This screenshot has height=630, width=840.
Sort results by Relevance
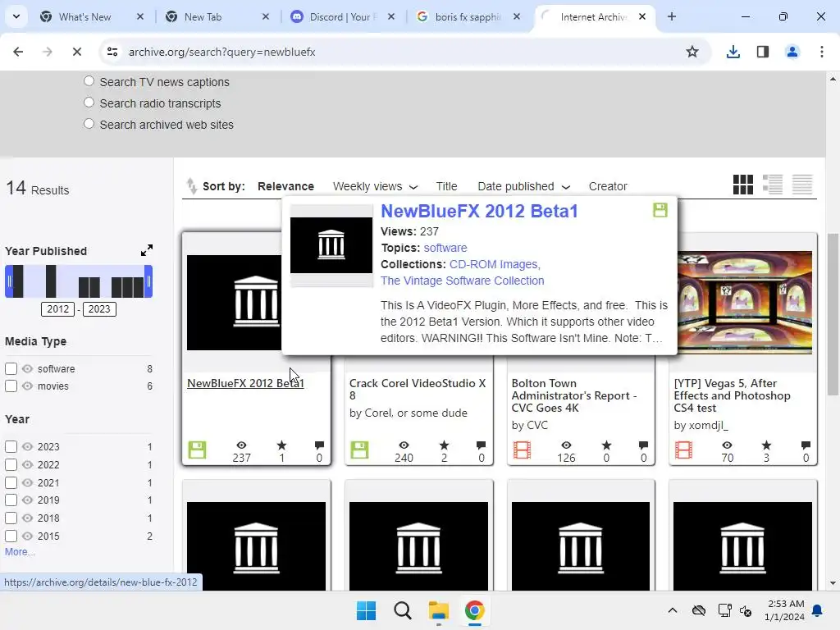point(285,186)
